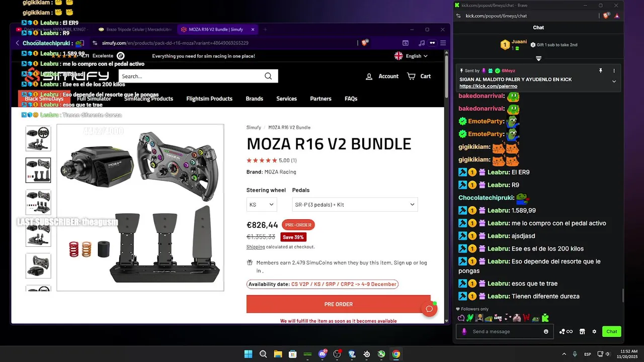644x362 pixels.
Task: Open the emoji picker in chat input
Action: click(x=546, y=331)
